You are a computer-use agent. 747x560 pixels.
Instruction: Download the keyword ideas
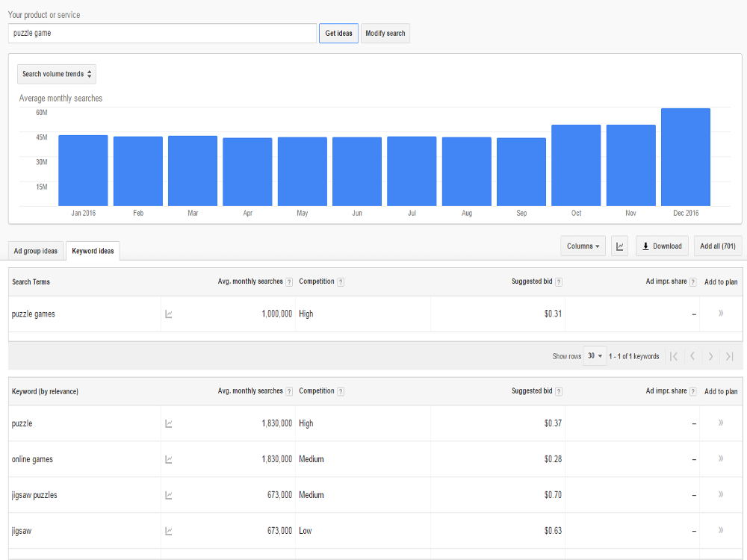pyautogui.click(x=662, y=246)
